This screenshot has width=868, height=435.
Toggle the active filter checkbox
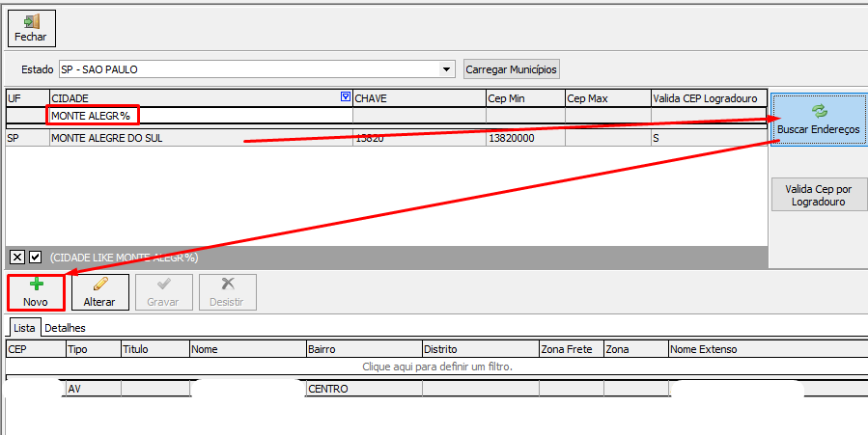pos(36,258)
